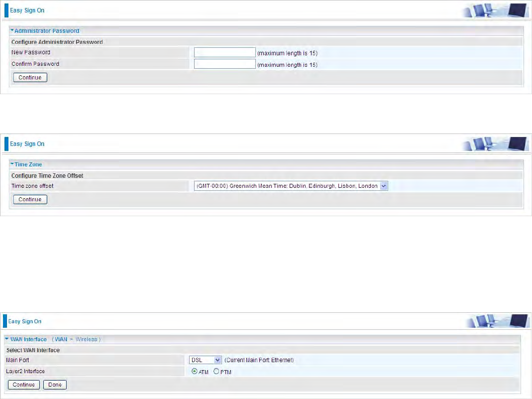Click Continue in the WAN Interface section
This screenshot has height=399, width=532.
[x=24, y=385]
